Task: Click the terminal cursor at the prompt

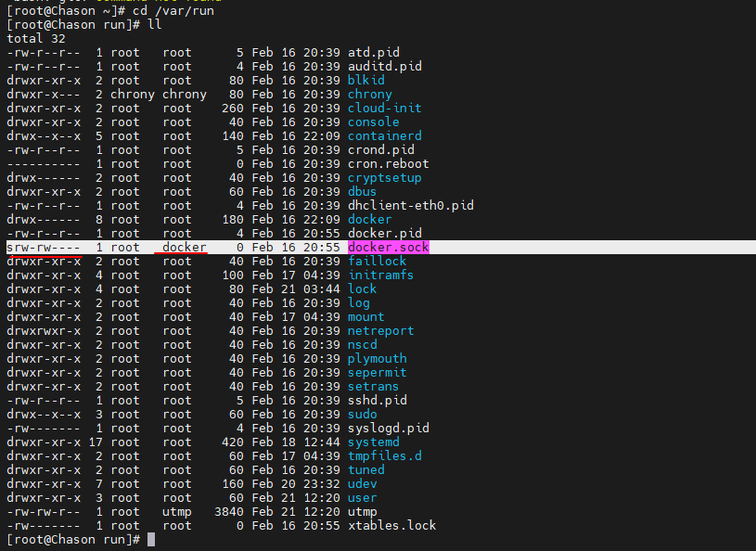Action: tap(151, 540)
